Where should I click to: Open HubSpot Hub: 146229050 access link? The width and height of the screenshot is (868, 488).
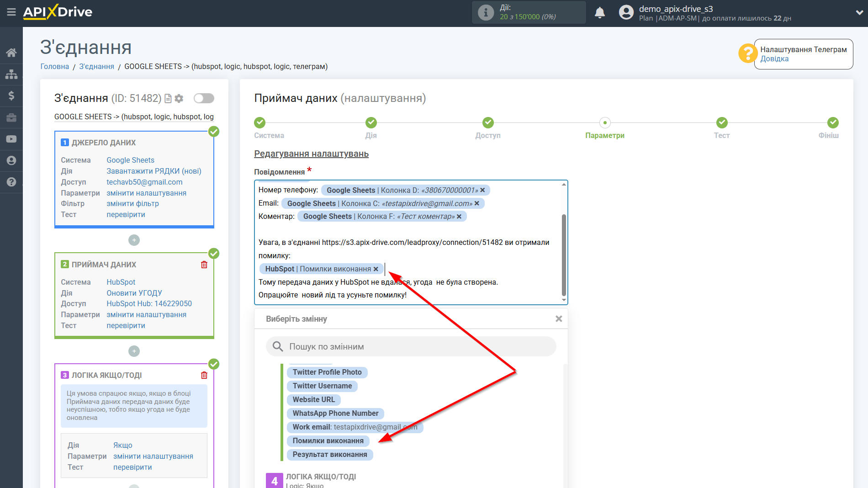click(149, 304)
